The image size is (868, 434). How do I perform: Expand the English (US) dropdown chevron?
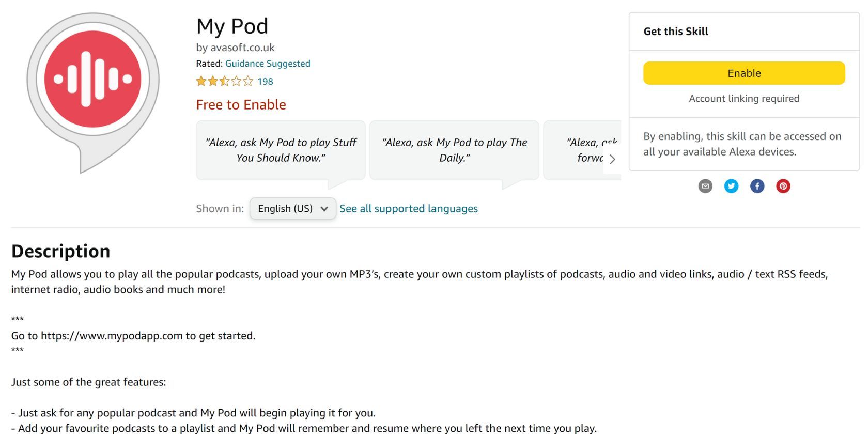click(325, 209)
